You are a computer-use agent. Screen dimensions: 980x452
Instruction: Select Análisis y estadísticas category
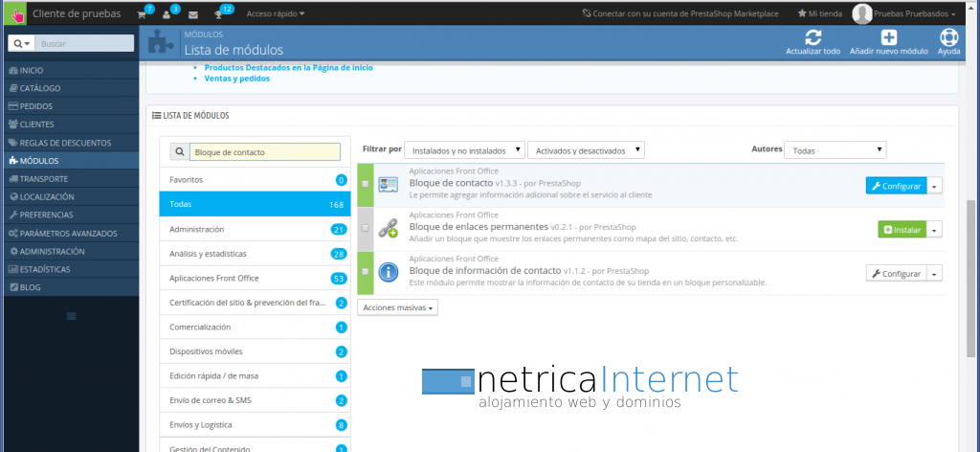[255, 254]
